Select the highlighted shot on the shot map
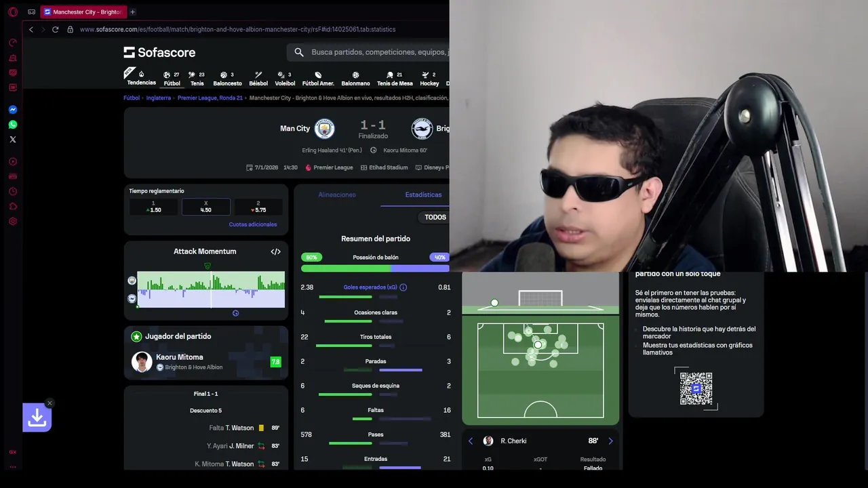868x488 pixels. tap(538, 345)
